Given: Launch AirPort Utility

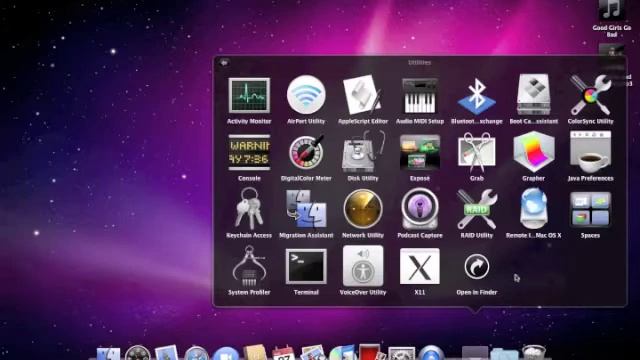Looking at the screenshot, I should 306,95.
